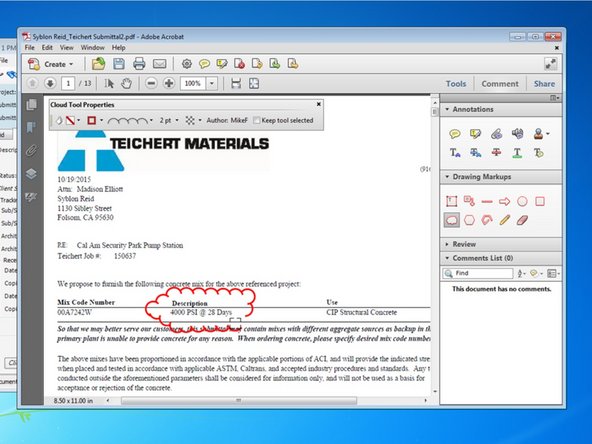
Task: Select the Eraser drawing tool
Action: click(x=522, y=220)
